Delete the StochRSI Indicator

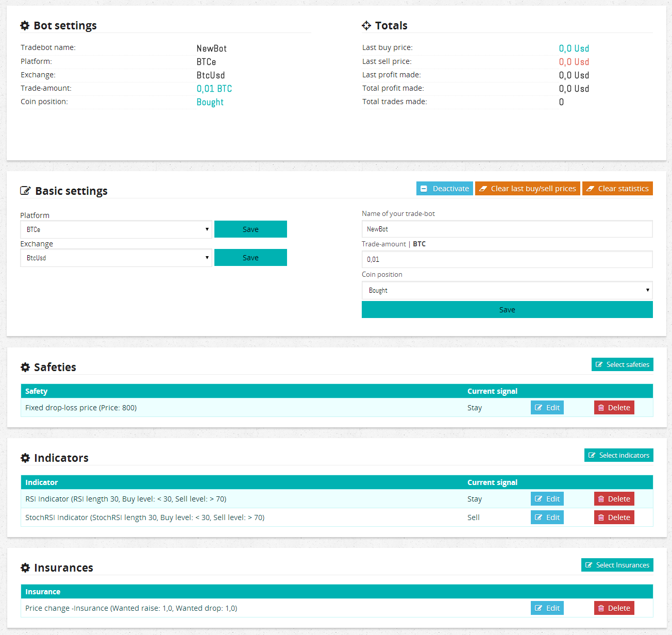(614, 517)
